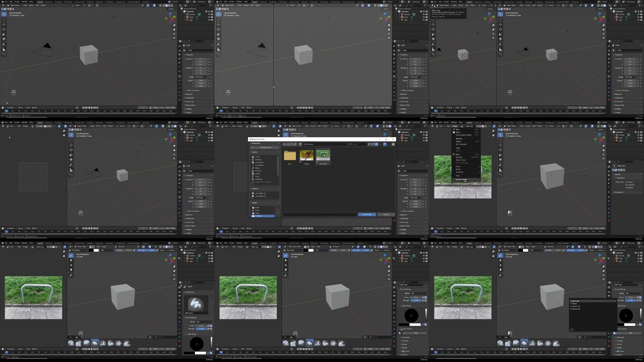The width and height of the screenshot is (644, 362).
Task: Click Cancel in the Blender File View
Action: click(x=386, y=214)
